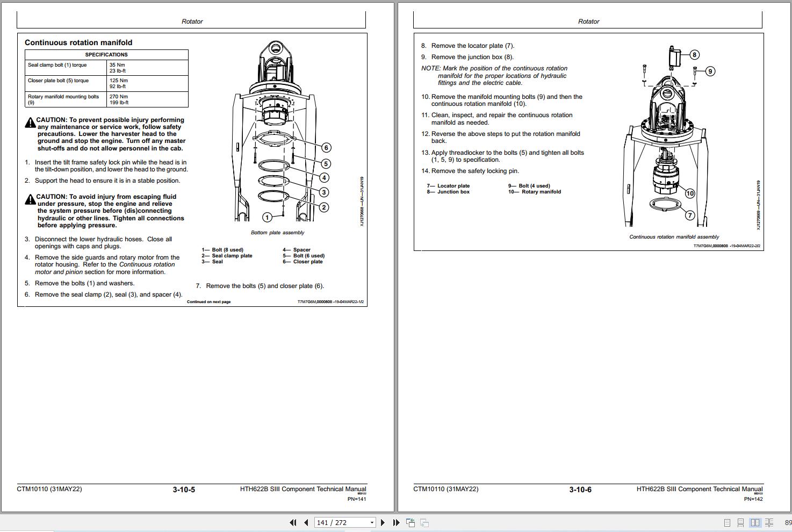Click callout number 8 in right diagram
The height and width of the screenshot is (532, 792).
coord(694,55)
